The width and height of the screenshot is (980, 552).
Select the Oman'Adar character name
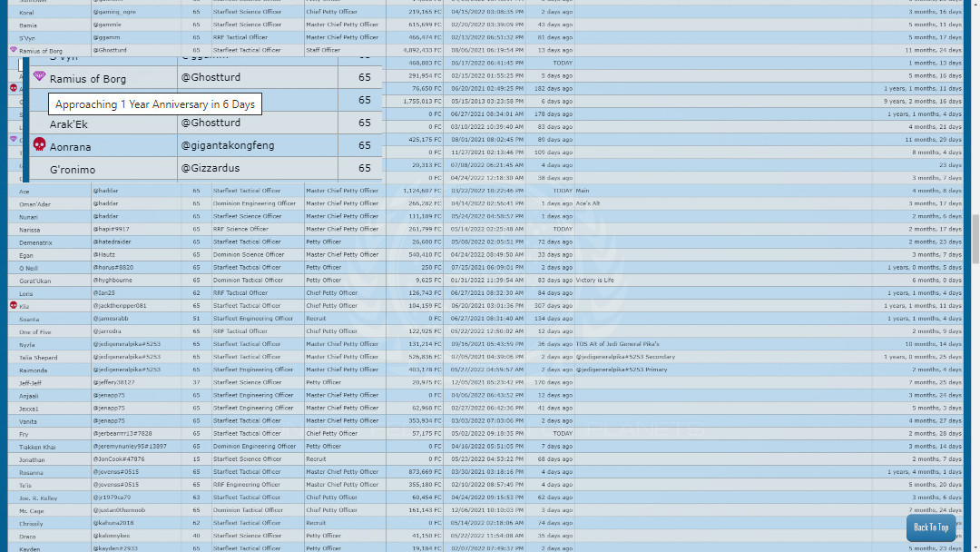click(x=34, y=203)
